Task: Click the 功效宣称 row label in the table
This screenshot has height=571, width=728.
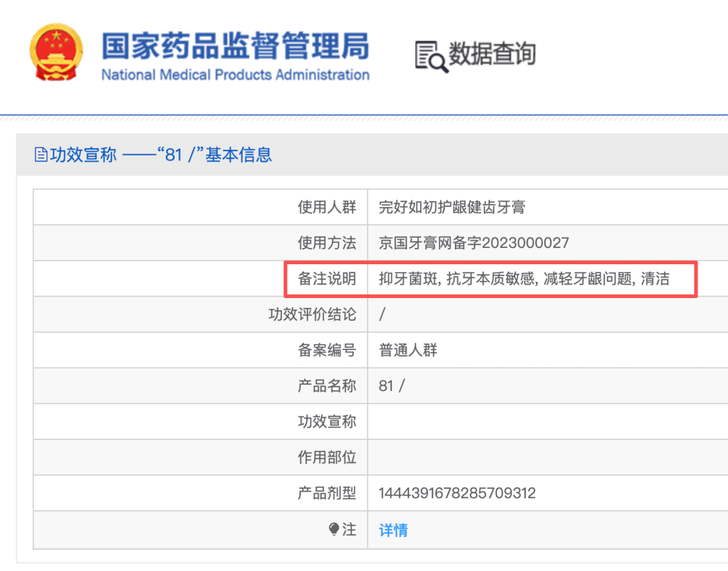Action: (327, 421)
